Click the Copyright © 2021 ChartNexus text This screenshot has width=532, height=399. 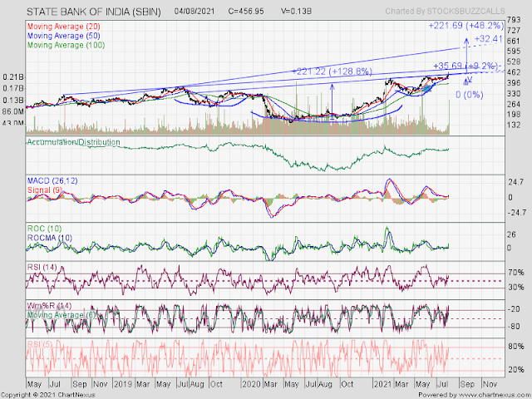tap(48, 396)
